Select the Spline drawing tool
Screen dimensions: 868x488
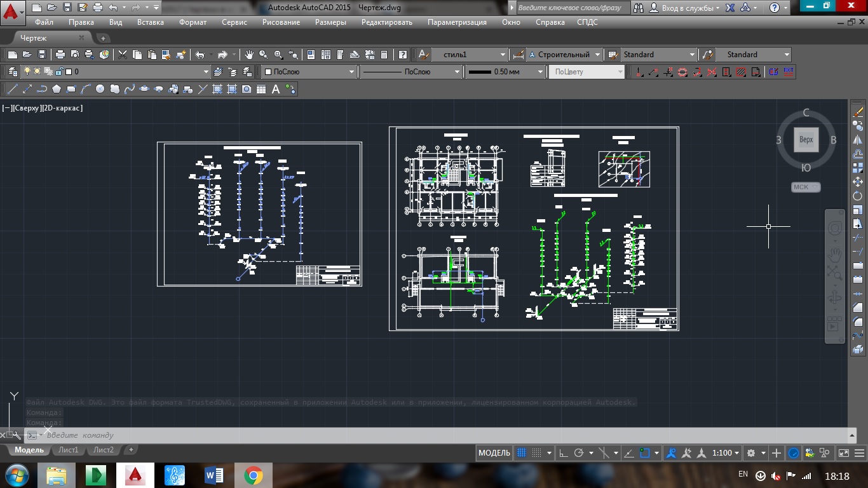(x=130, y=89)
